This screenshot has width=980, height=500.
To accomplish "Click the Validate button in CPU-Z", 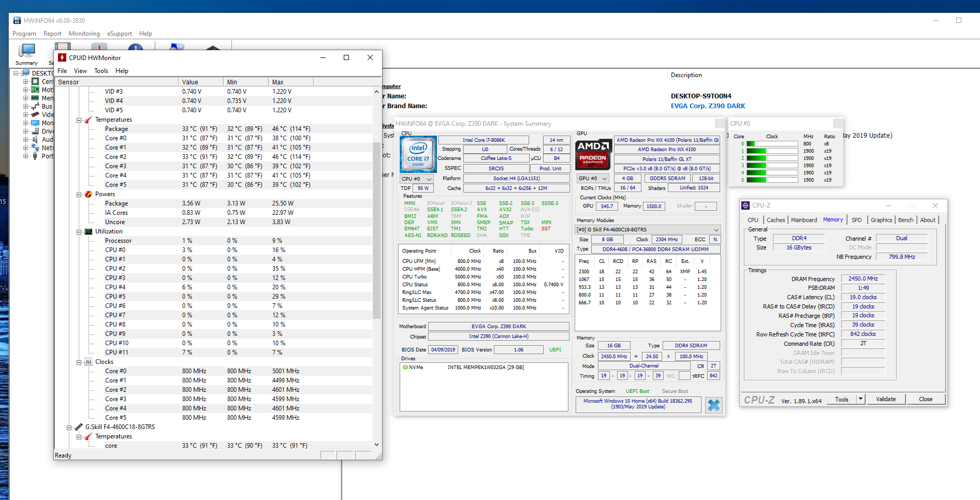I will point(886,399).
